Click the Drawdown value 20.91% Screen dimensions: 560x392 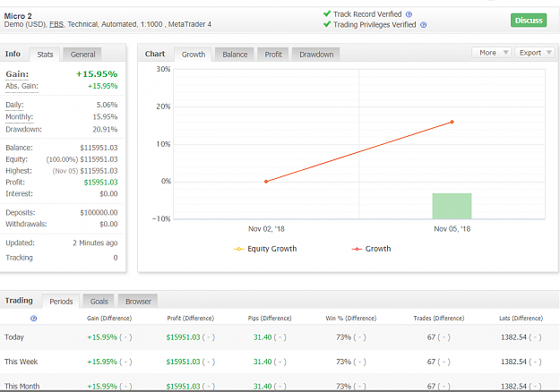[105, 130]
